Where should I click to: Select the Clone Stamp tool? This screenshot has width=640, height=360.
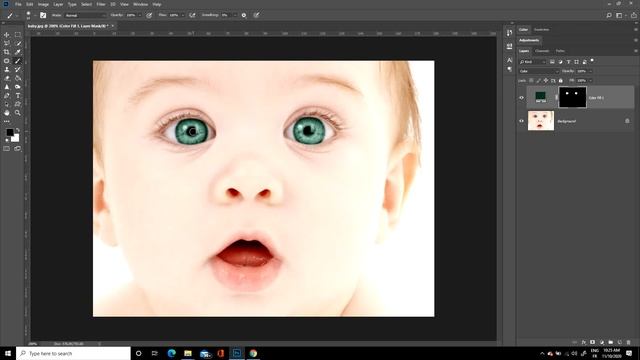click(x=7, y=69)
